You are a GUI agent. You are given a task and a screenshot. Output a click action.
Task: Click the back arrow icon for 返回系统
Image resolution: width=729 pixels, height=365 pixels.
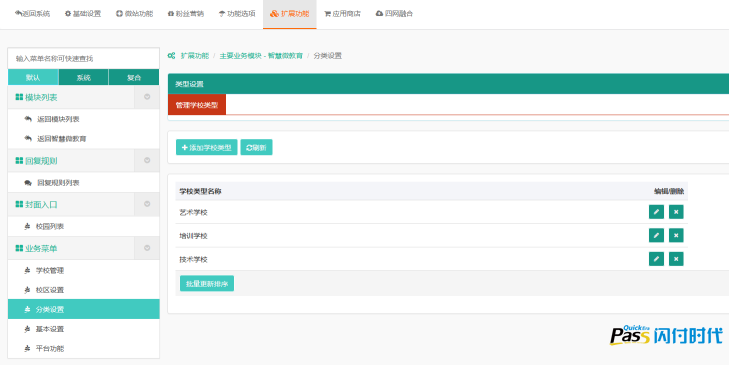[x=18, y=13]
